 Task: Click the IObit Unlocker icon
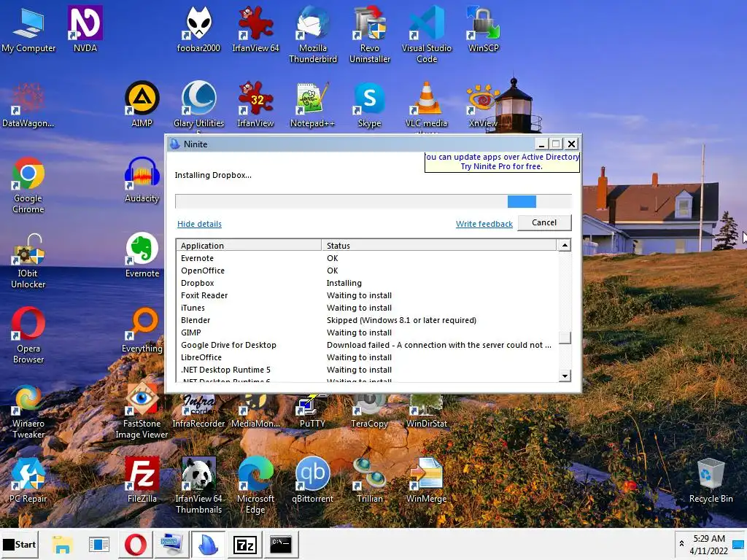[x=28, y=260]
